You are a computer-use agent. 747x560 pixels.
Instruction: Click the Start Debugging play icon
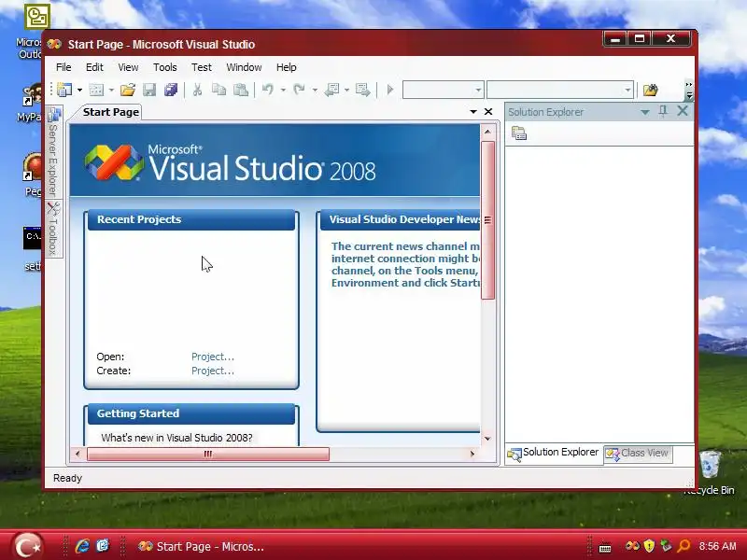point(390,90)
